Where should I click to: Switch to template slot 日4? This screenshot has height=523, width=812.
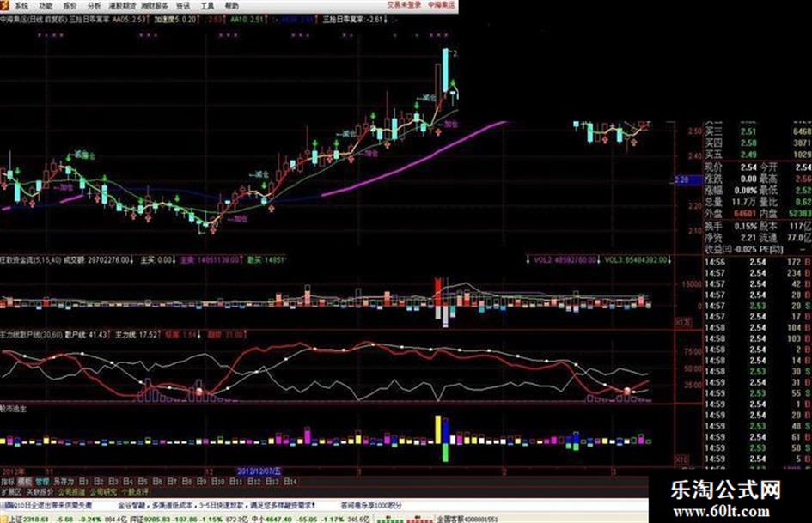[128, 482]
